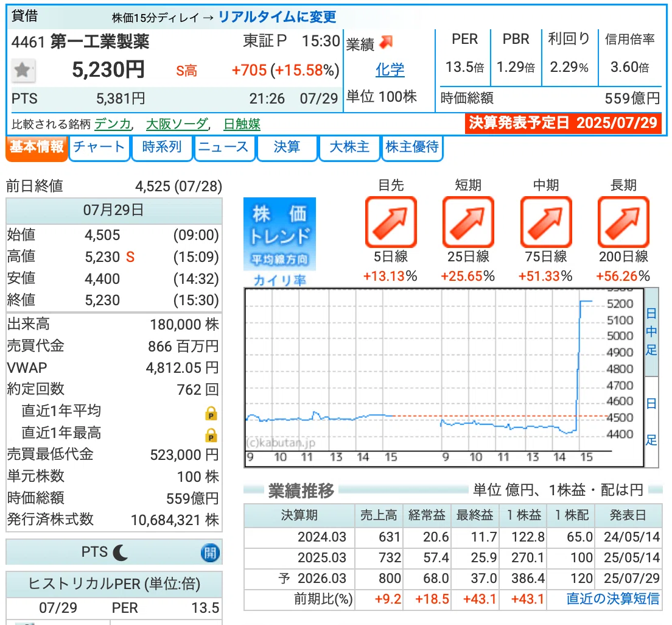The width and height of the screenshot is (672, 625).
Task: Open the 化学 sector link
Action: click(390, 69)
